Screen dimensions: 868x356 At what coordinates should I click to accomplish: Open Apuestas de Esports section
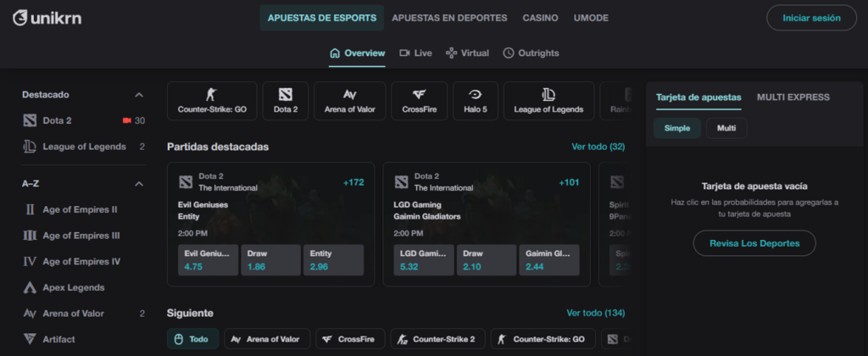pyautogui.click(x=321, y=18)
